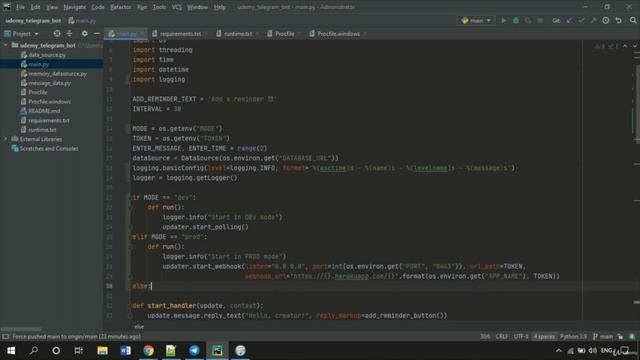The height and width of the screenshot is (360, 640).
Task: Switch to the Procfile editor tab
Action: coord(284,34)
